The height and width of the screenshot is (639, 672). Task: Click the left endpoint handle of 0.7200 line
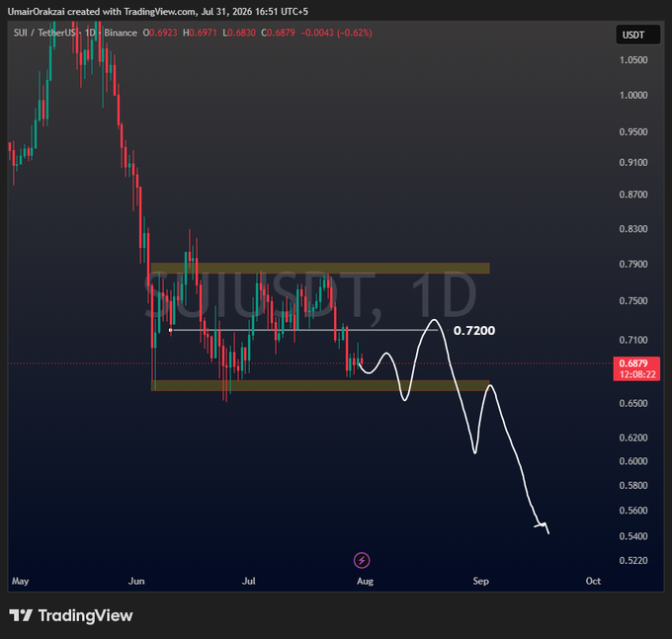pyautogui.click(x=171, y=330)
